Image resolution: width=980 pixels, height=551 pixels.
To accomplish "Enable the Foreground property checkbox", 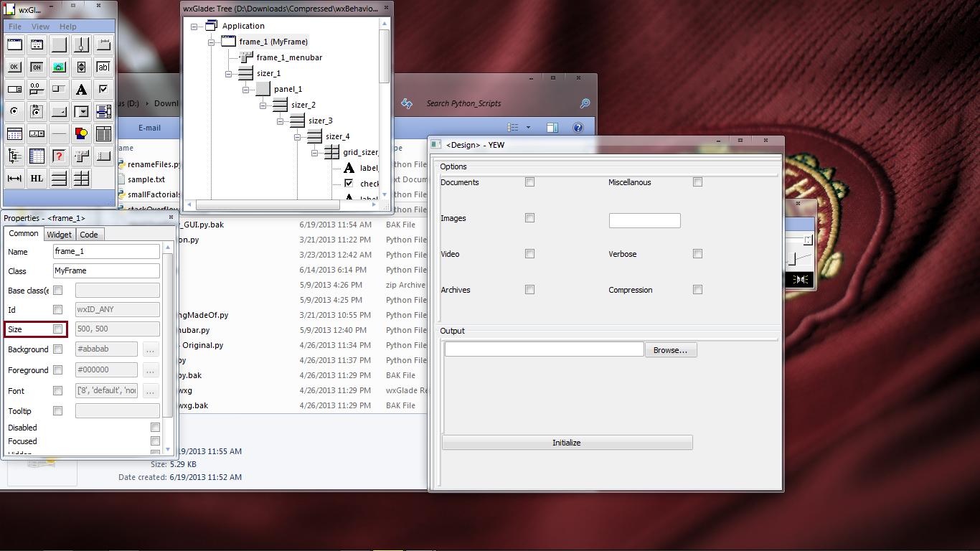I will click(x=57, y=370).
